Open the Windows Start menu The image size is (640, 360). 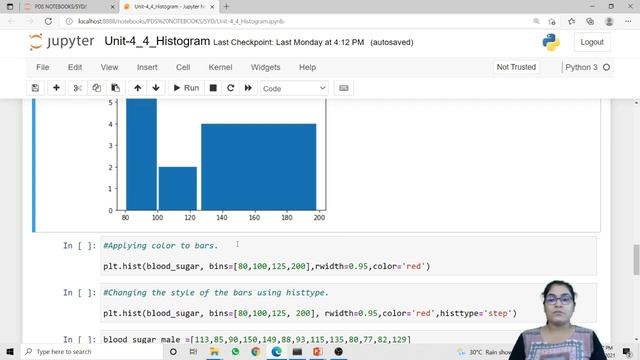10,351
